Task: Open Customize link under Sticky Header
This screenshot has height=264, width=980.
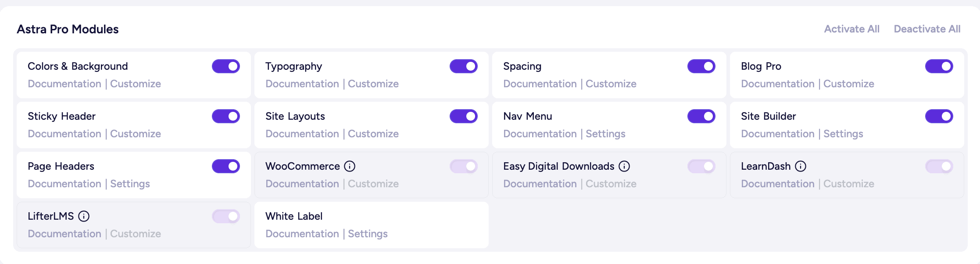Action: [x=136, y=134]
